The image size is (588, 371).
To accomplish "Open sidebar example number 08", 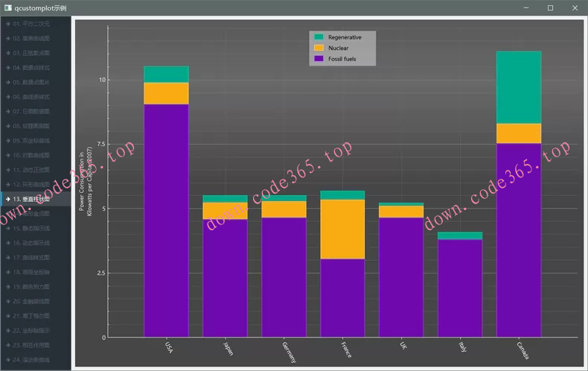I will [35, 126].
